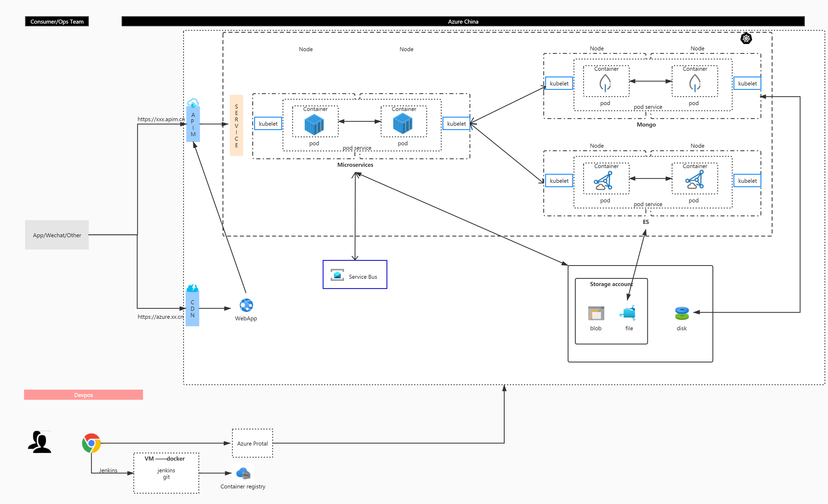The image size is (828, 504).
Task: Click the https://xxx.apim.cn URL label
Action: 161,119
